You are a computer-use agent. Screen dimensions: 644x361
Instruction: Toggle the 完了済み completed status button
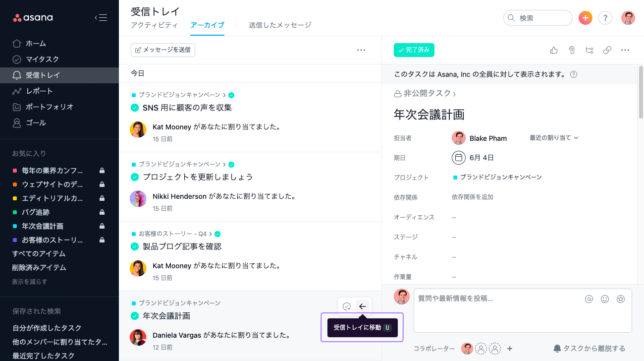(x=414, y=50)
